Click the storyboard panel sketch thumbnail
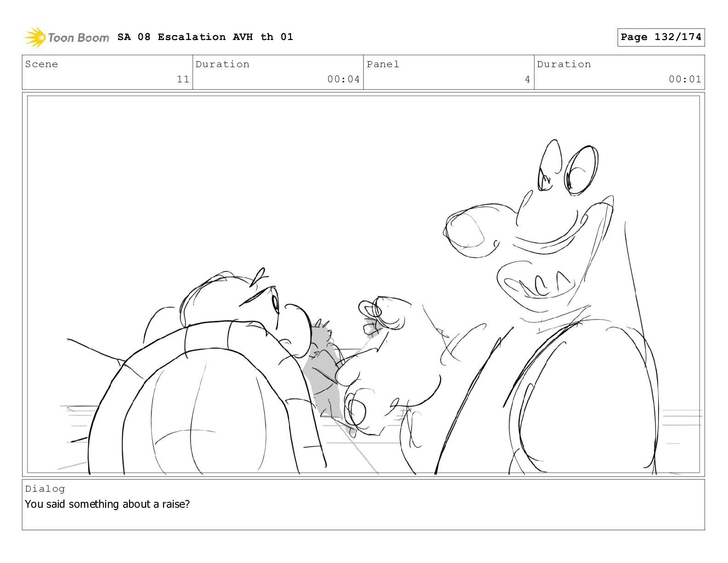The height and width of the screenshot is (563, 728). pos(364,284)
